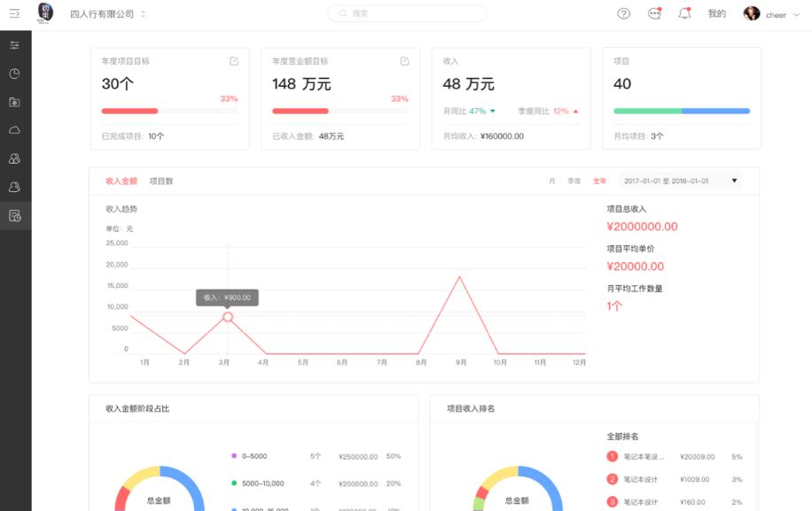Click the search magnifier icon
Screen dimensions: 812x511
click(x=343, y=13)
